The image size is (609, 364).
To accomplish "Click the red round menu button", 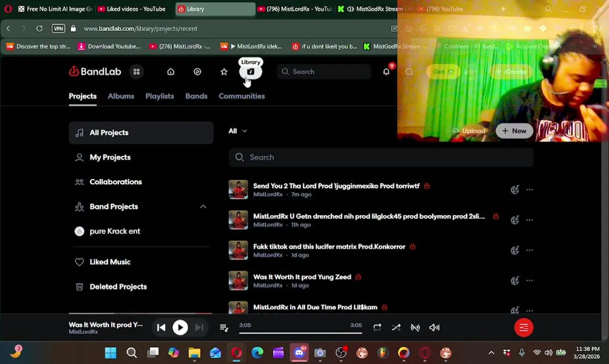I will click(x=524, y=328).
